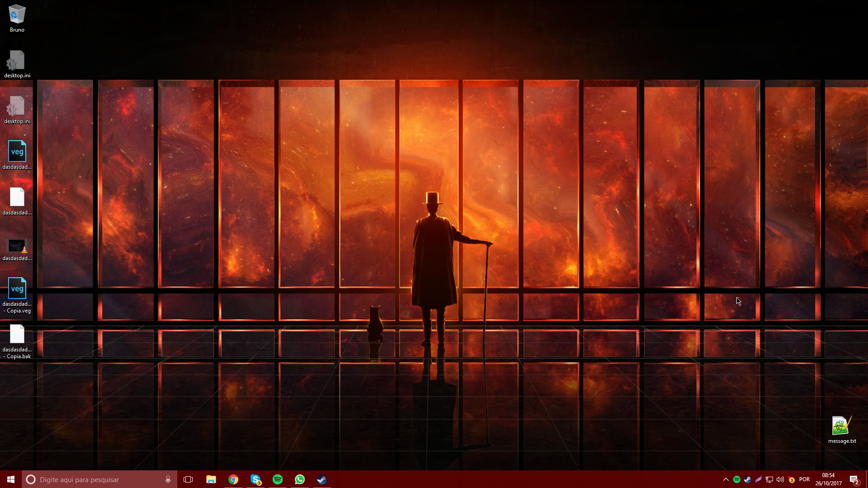Select the blank dasdasdad... file without Copia
Image resolution: width=868 pixels, height=488 pixels.
tap(17, 201)
